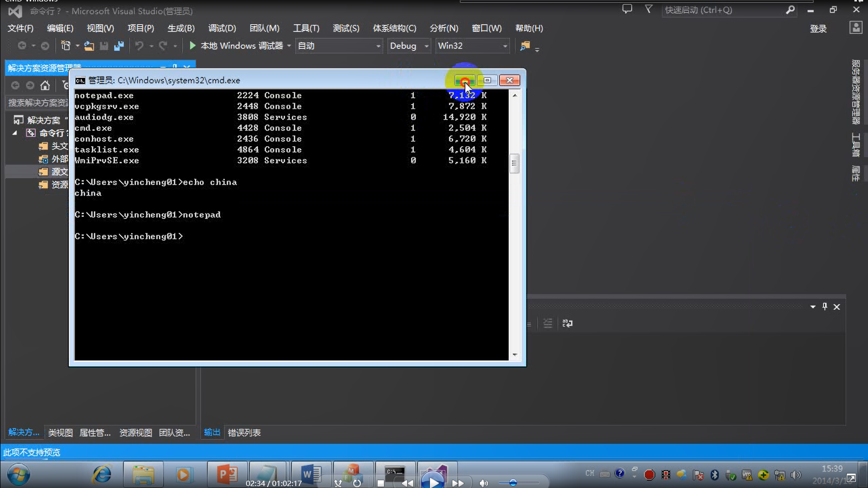Open the 工具(T) menu
The image size is (868, 488).
click(306, 28)
